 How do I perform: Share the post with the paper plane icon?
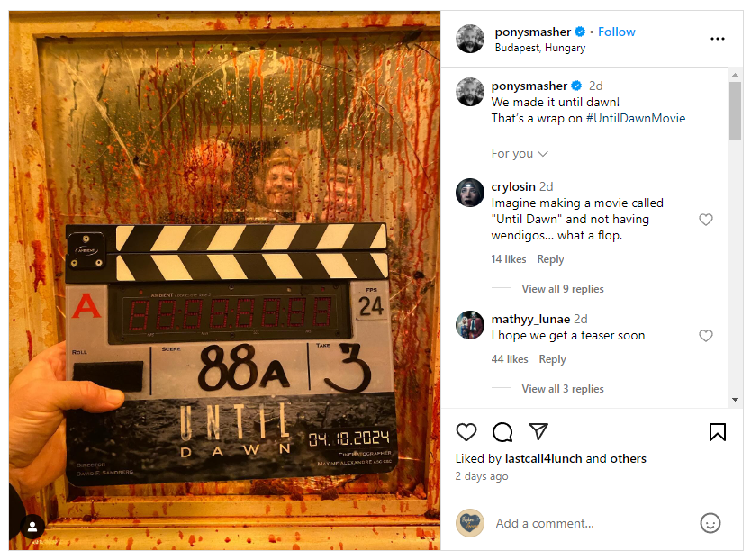tap(538, 431)
